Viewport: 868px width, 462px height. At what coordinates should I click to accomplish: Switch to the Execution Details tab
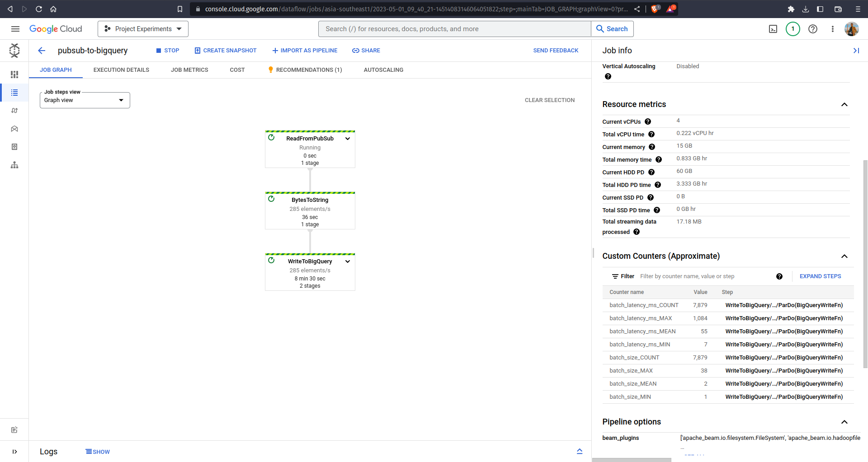(121, 70)
